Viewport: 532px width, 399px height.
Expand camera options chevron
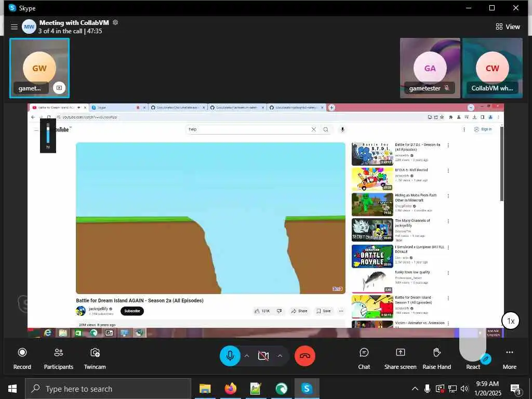pos(280,355)
